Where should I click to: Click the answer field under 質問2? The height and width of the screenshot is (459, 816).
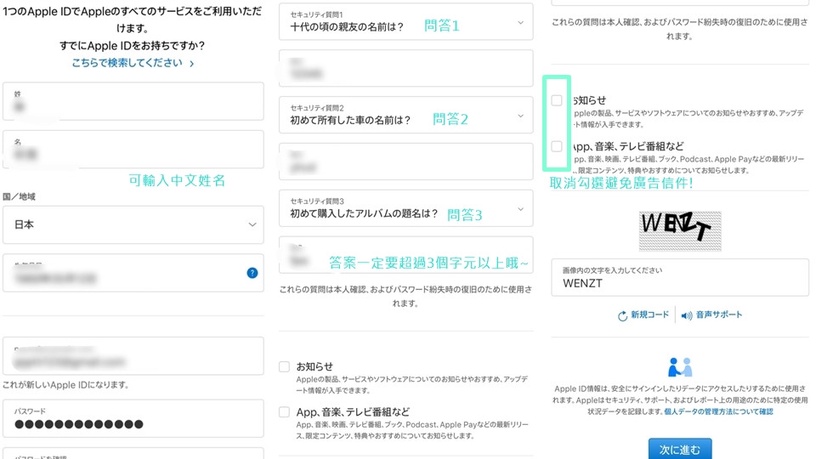pyautogui.click(x=406, y=161)
